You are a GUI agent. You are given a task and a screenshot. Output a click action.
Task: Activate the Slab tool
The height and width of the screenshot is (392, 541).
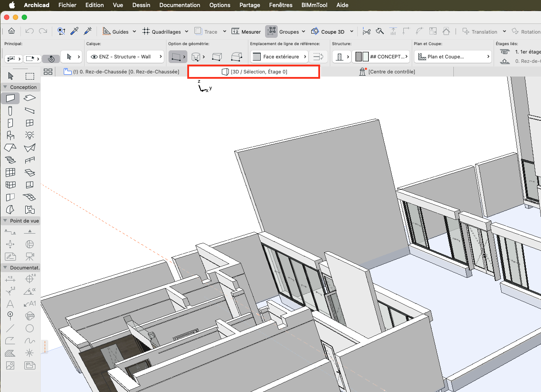tap(30, 98)
